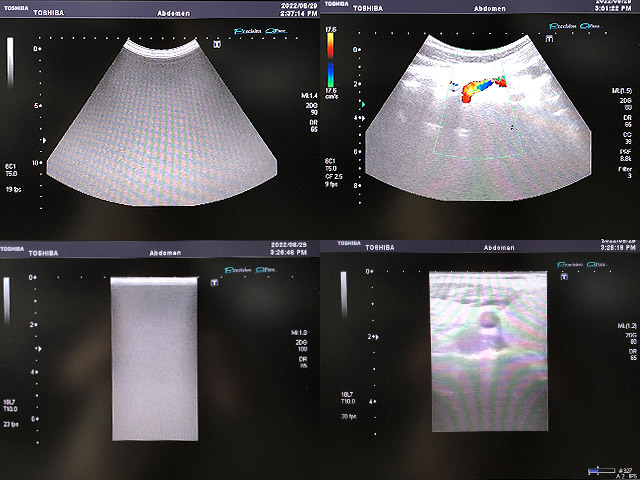The image size is (640, 480).
Task: Click the focus triangle marker in the 2:37:14 PM scan
Action: point(44,140)
